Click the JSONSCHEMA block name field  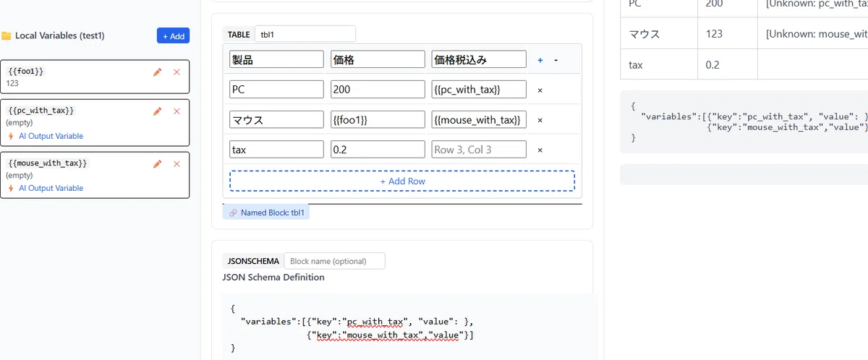(x=334, y=261)
